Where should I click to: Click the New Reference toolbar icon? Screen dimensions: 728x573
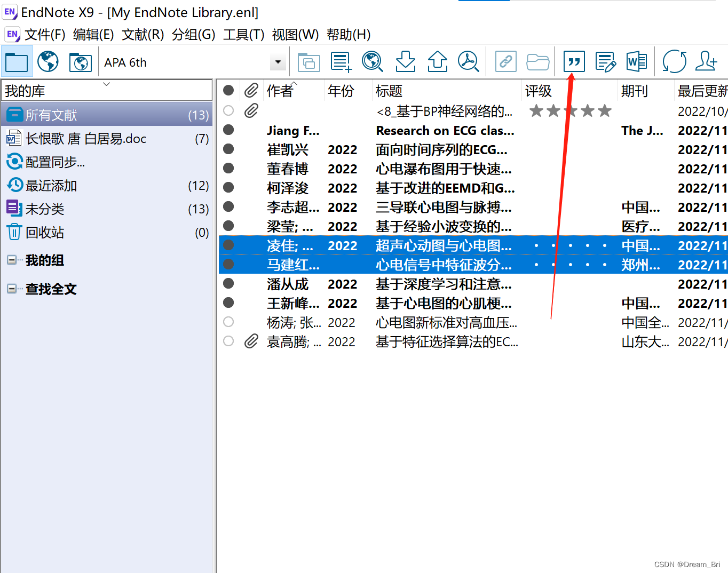(x=341, y=62)
